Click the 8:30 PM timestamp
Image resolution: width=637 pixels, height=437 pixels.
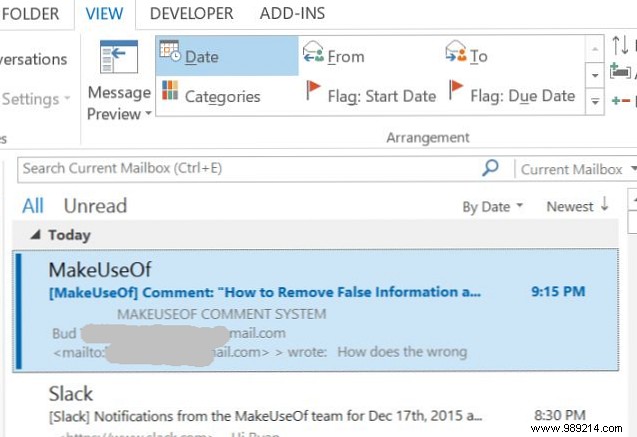[x=560, y=415]
